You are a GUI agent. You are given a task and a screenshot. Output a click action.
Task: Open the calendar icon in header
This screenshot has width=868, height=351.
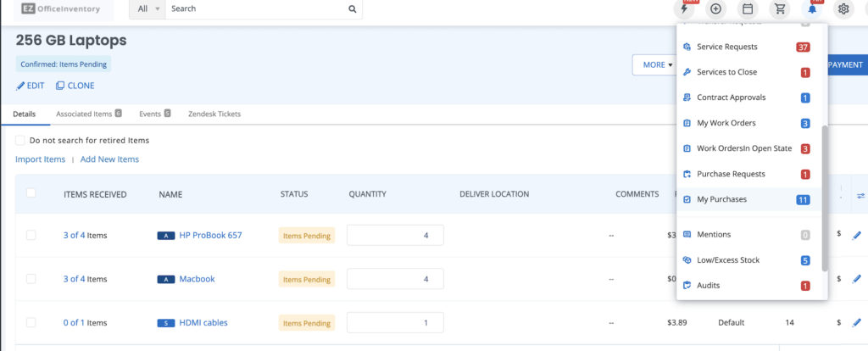click(x=748, y=8)
